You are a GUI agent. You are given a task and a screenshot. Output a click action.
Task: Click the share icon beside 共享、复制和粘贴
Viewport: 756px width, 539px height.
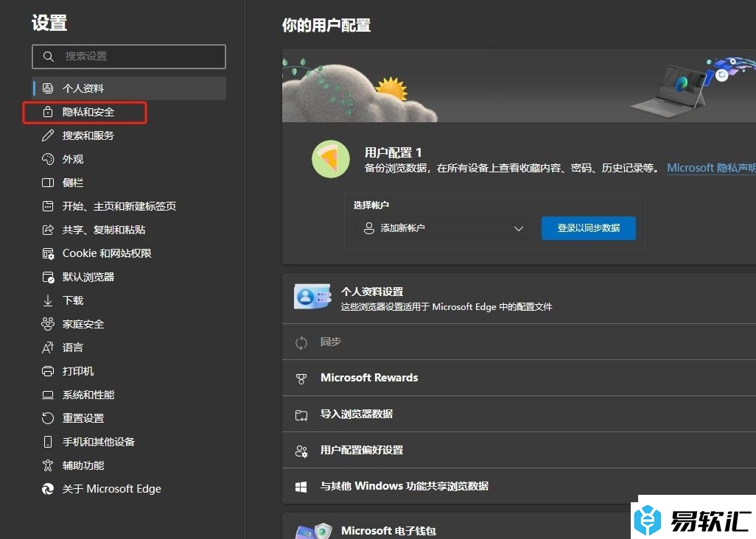coord(48,230)
